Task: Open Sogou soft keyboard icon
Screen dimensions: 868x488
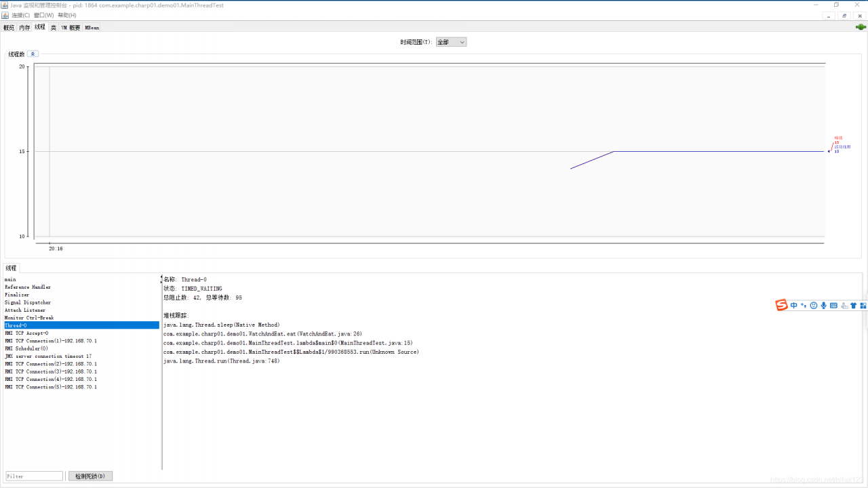Action: [833, 306]
